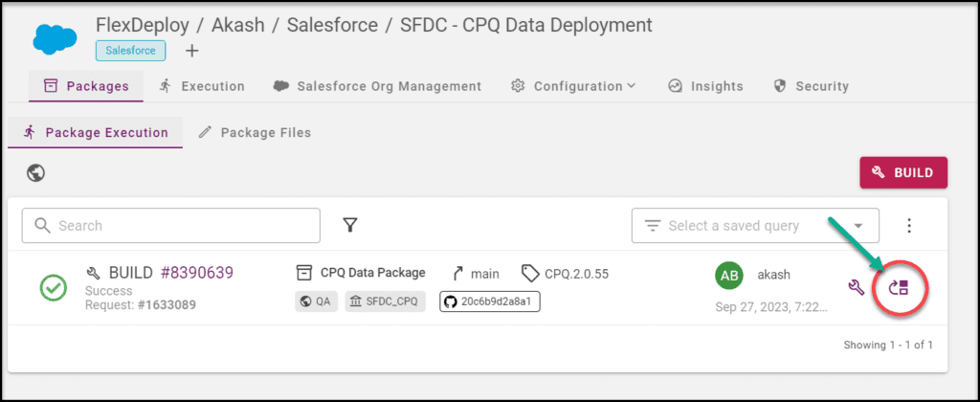Click the main branch arrow icon
Image resolution: width=980 pixels, height=402 pixels.
457,273
